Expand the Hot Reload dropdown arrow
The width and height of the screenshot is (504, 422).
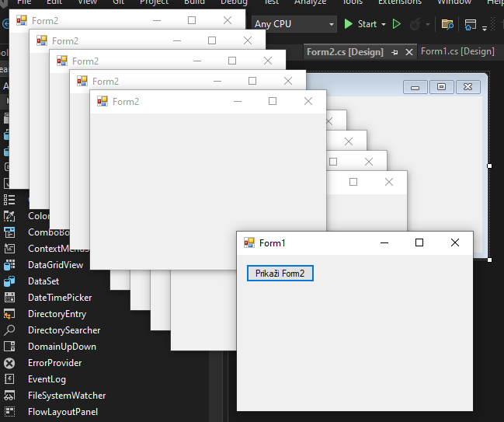tap(428, 24)
